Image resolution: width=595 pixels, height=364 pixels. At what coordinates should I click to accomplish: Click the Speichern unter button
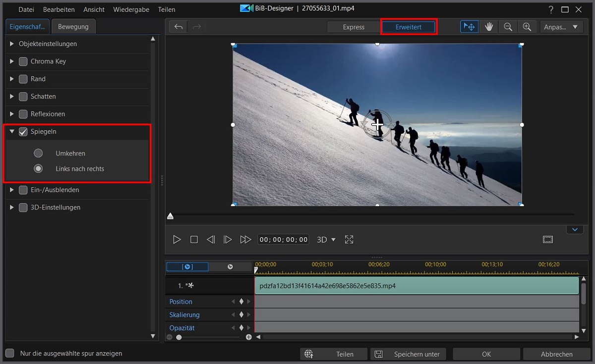[x=409, y=354]
